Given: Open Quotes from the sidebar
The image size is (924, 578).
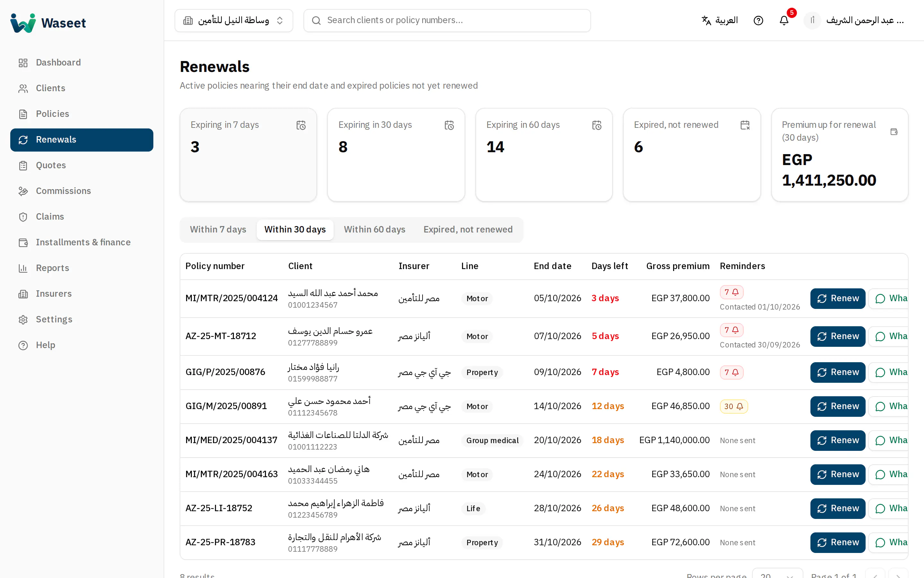Looking at the screenshot, I should (82, 165).
